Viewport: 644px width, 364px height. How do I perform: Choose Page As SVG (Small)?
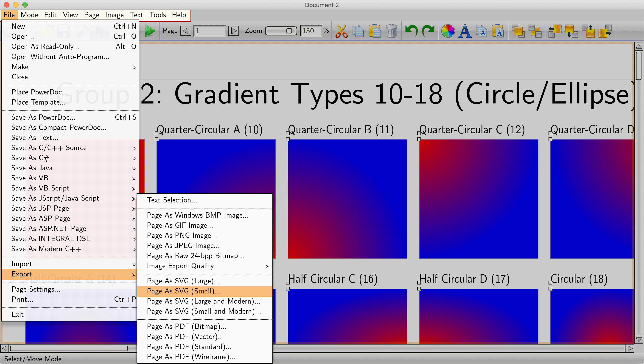204,291
